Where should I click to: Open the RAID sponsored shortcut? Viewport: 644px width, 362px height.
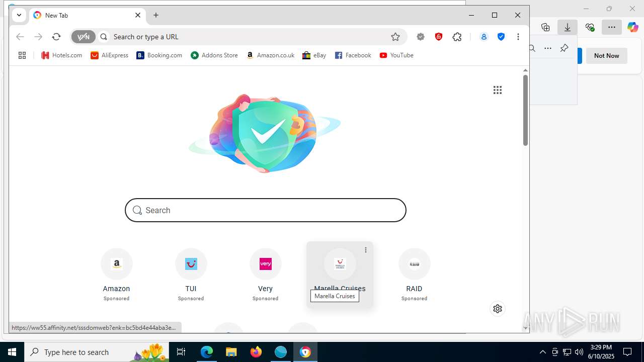pyautogui.click(x=415, y=275)
